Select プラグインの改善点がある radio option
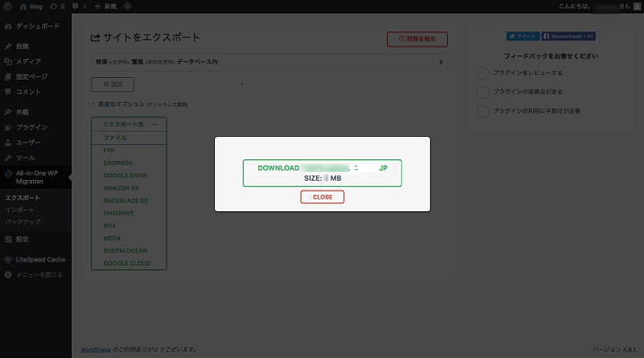Screen dimensions: 644x358 pyautogui.click(x=483, y=92)
